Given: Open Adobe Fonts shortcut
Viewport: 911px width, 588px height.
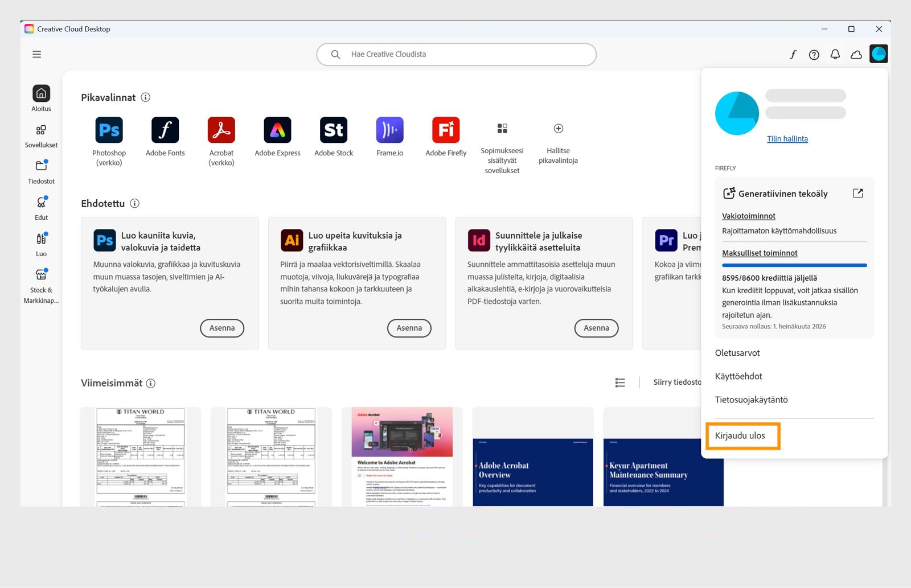Looking at the screenshot, I should tap(165, 137).
